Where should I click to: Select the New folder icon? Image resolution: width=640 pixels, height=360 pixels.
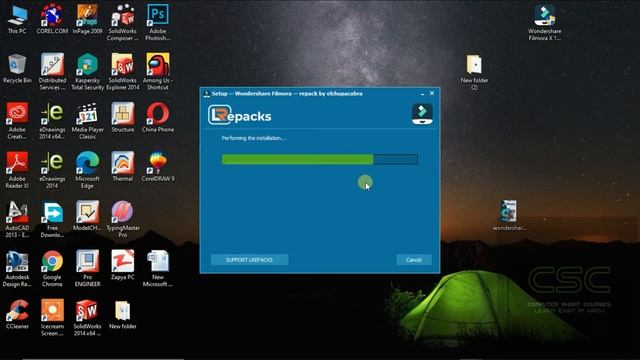(x=122, y=314)
